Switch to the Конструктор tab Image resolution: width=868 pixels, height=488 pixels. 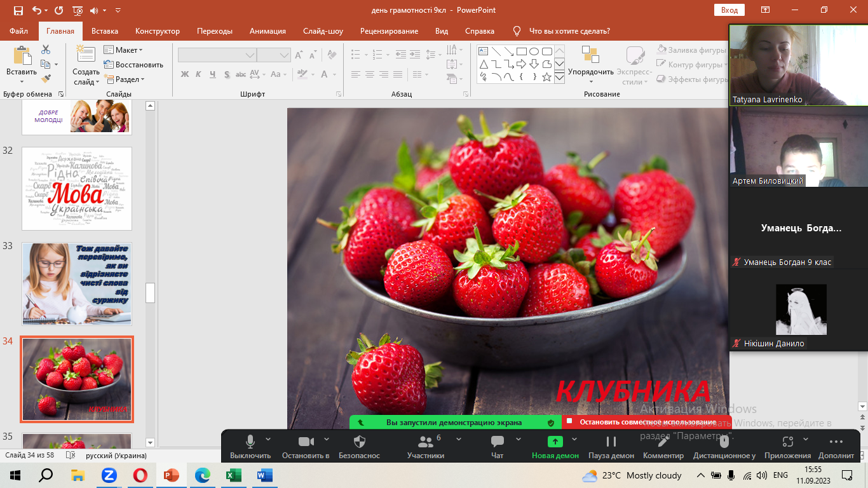[158, 30]
